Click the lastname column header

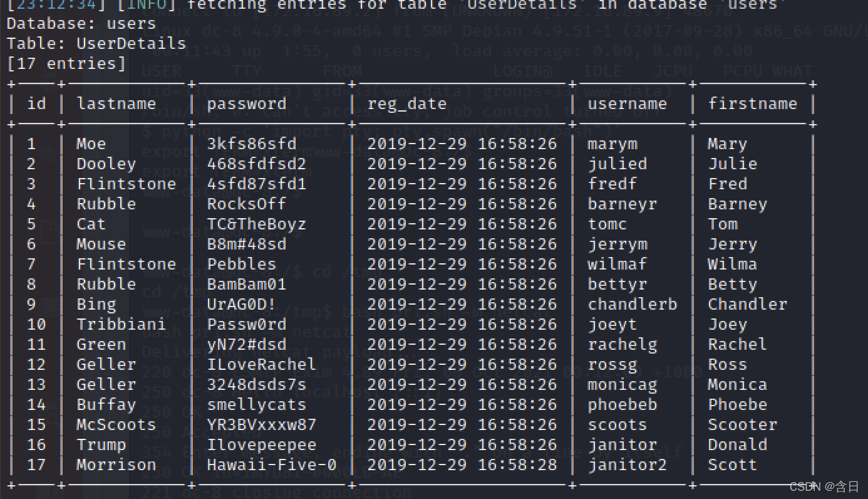(x=116, y=103)
